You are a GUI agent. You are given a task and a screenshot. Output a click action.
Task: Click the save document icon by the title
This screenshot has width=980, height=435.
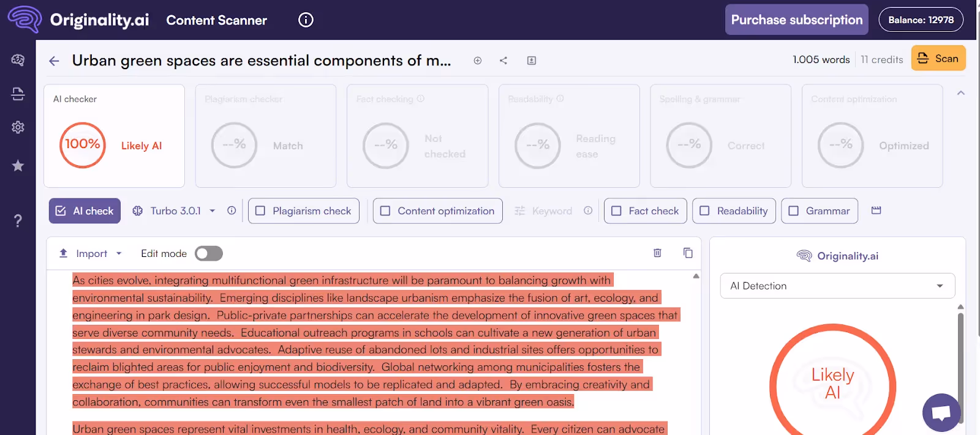click(532, 61)
